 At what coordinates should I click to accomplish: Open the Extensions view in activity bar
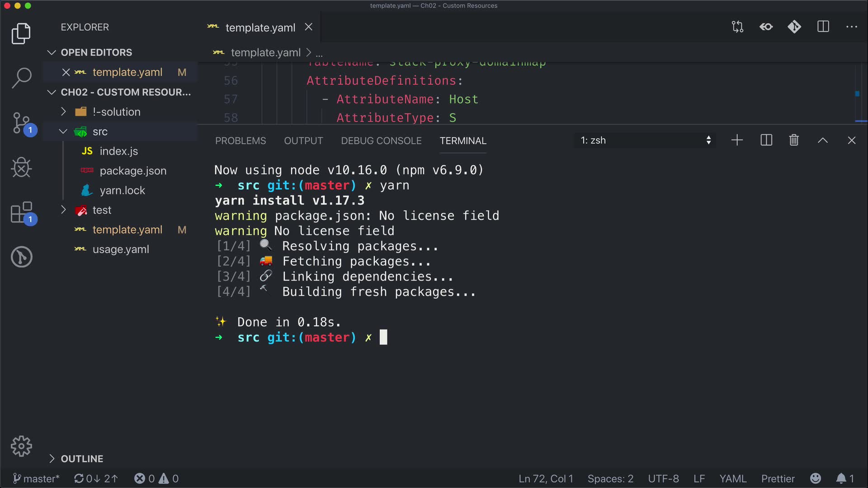pos(21,212)
